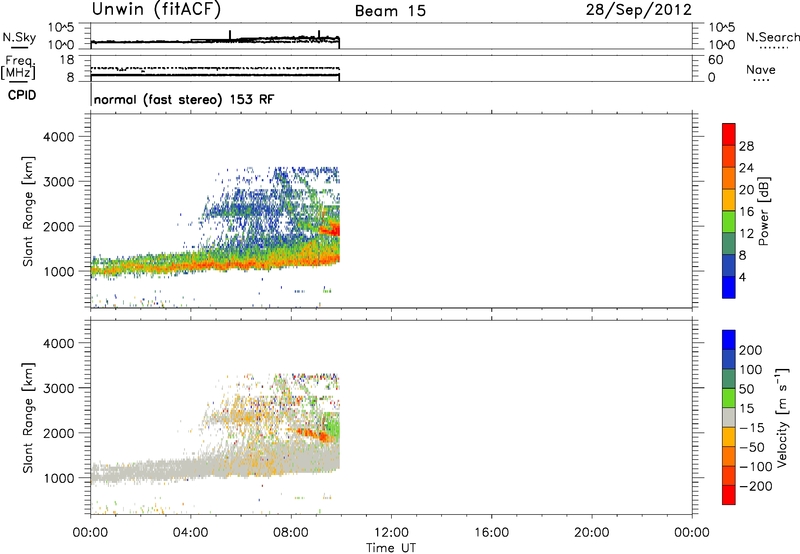Image resolution: width=800 pixels, height=554 pixels.
Task: Click the 'Unwin (fitACF)' title text
Action: 156,10
